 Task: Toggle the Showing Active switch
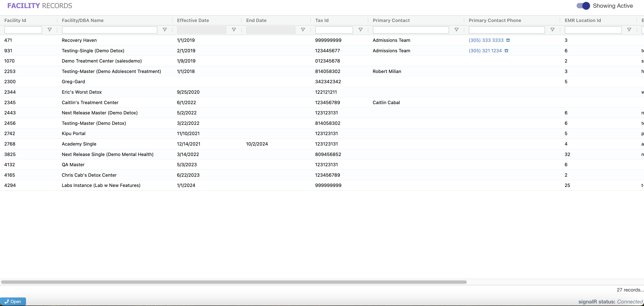pos(583,6)
